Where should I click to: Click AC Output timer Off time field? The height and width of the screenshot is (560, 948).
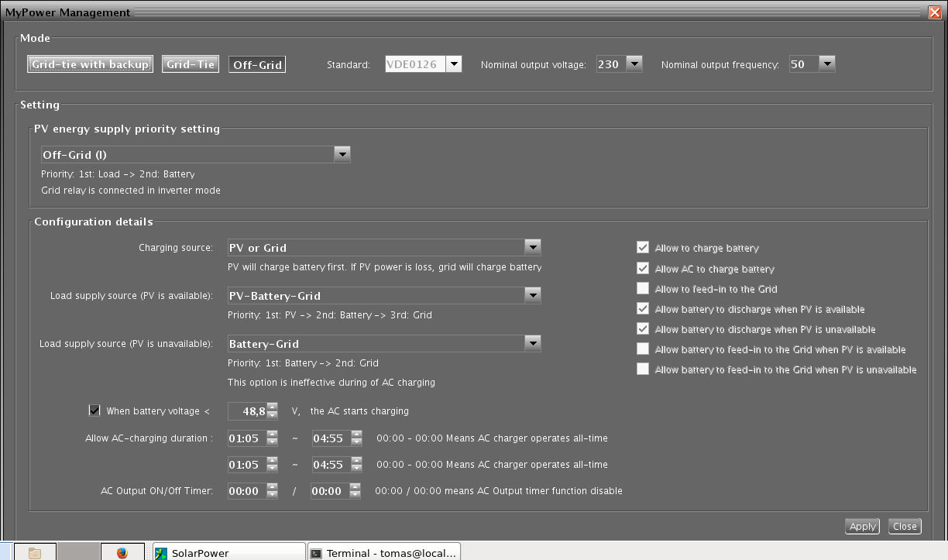(330, 491)
